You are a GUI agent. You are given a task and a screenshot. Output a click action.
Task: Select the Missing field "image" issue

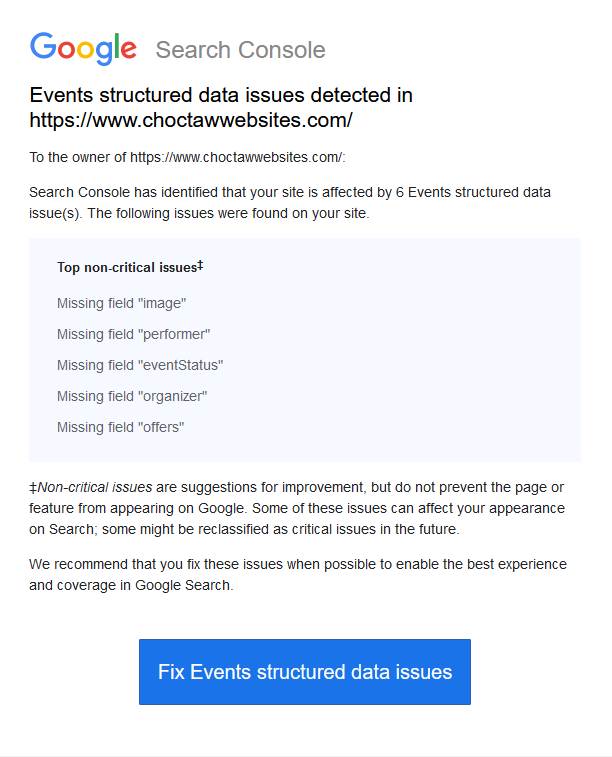[122, 303]
